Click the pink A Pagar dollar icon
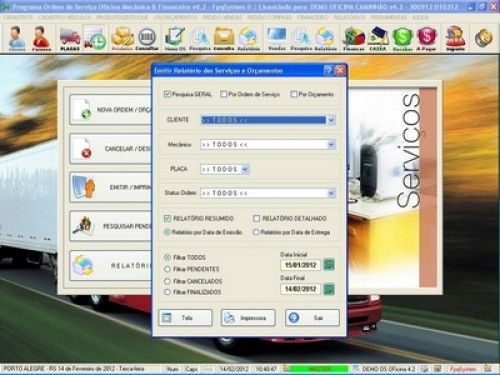This screenshot has width=500, height=375. (x=426, y=38)
